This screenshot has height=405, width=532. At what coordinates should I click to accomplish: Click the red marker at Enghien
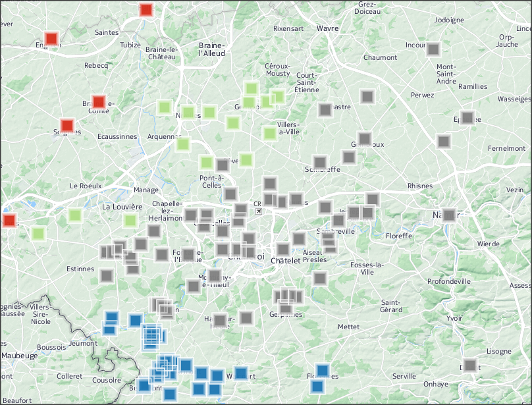pyautogui.click(x=51, y=38)
